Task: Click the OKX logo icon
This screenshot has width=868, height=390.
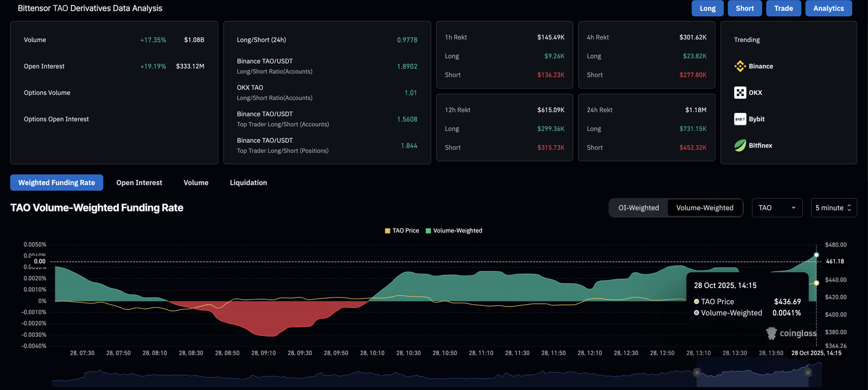Action: 740,93
